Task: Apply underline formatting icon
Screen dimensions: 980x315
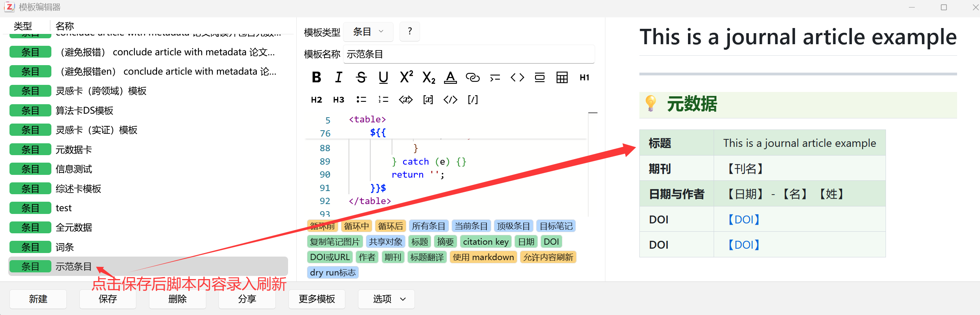Action: pyautogui.click(x=383, y=77)
